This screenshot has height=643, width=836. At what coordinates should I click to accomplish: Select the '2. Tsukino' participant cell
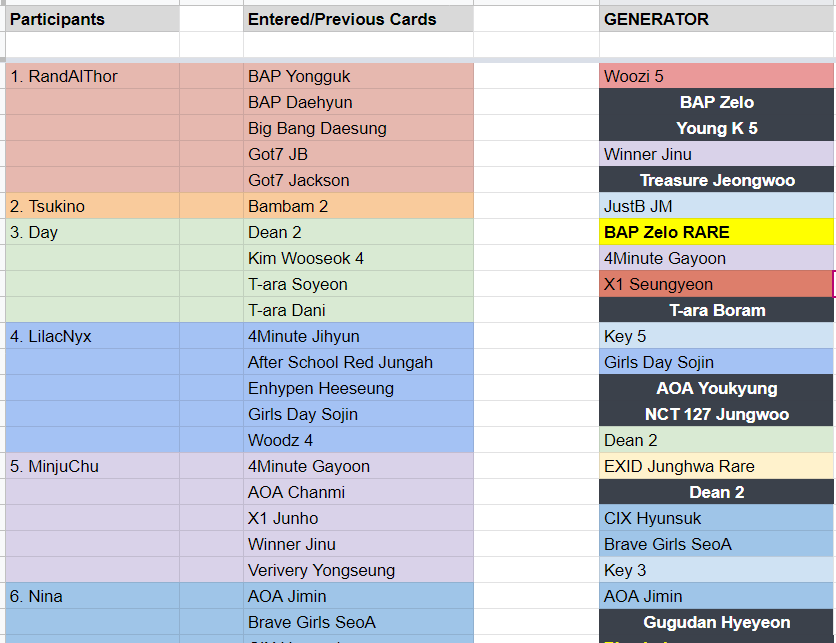coord(92,206)
